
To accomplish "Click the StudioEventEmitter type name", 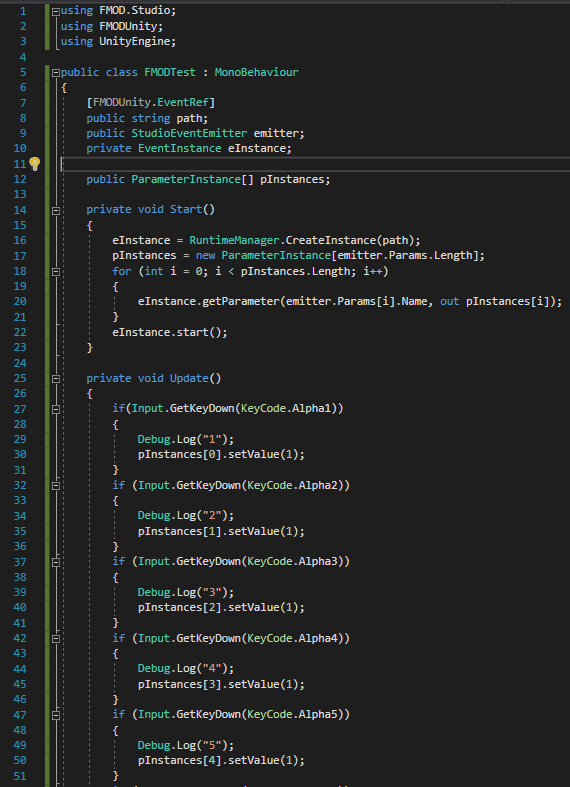I will point(189,134).
